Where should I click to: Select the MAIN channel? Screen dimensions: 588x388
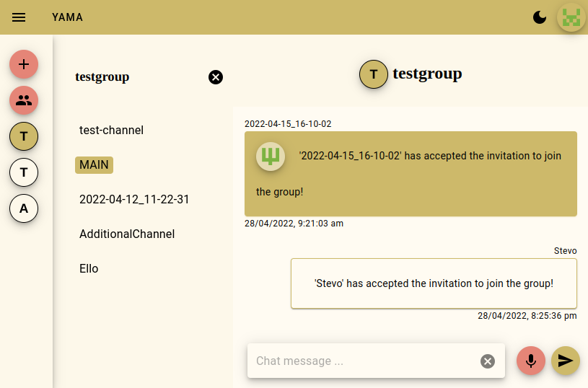point(95,165)
